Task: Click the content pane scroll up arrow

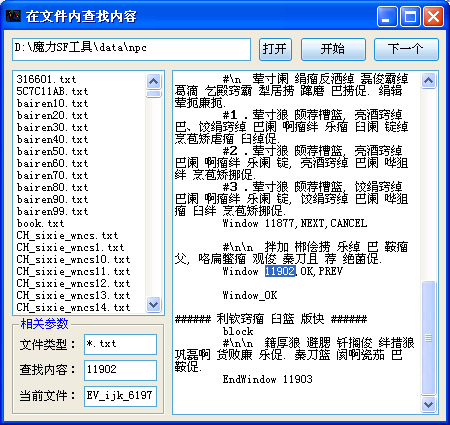Action: pos(428,80)
